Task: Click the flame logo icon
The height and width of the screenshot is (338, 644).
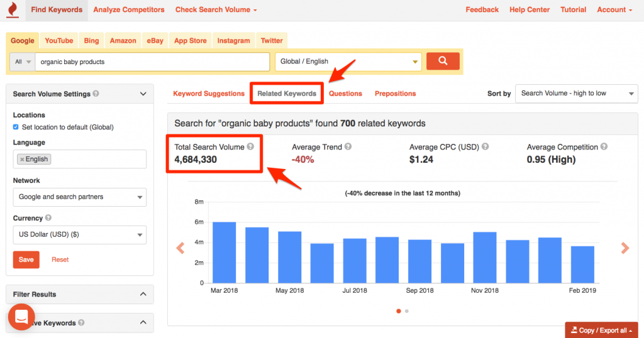Action: pyautogui.click(x=13, y=9)
